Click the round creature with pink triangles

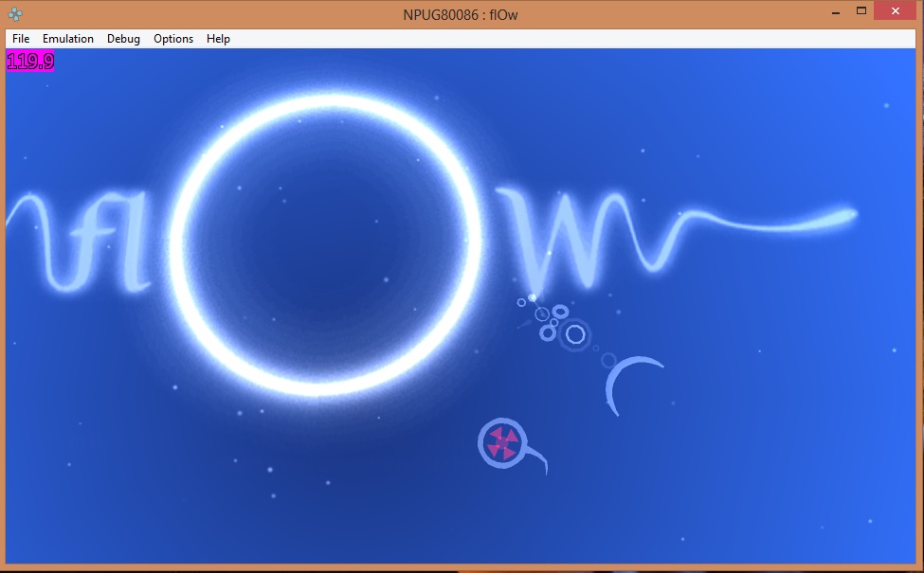tap(499, 442)
